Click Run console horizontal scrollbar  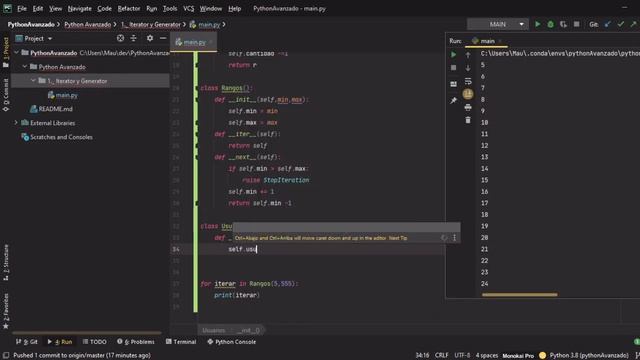tap(519, 294)
